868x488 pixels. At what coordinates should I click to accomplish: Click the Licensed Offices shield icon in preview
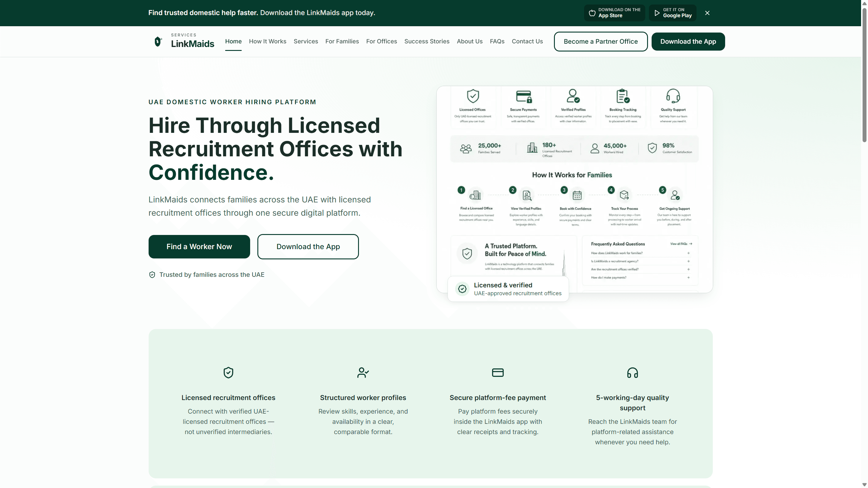click(x=473, y=96)
